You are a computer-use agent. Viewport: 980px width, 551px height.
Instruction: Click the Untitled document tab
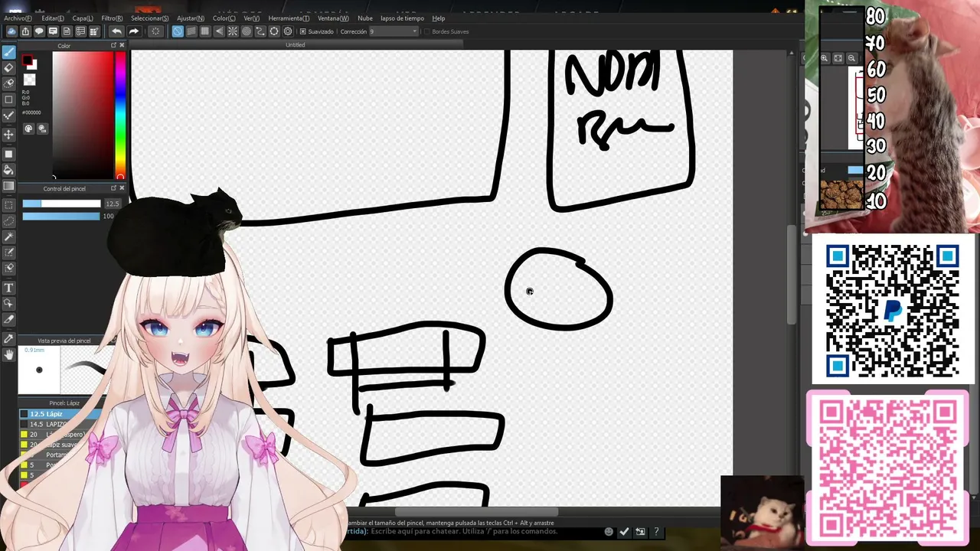(x=295, y=45)
